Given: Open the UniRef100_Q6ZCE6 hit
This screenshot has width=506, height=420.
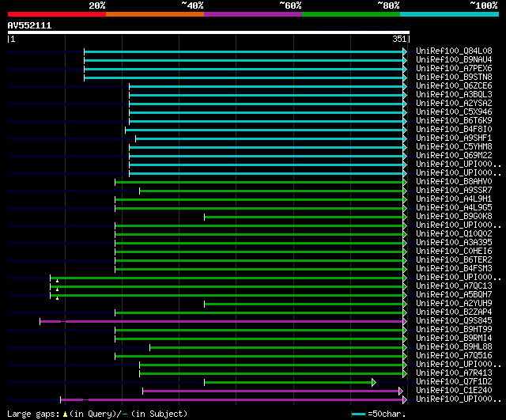Looking at the screenshot, I should point(454,86).
